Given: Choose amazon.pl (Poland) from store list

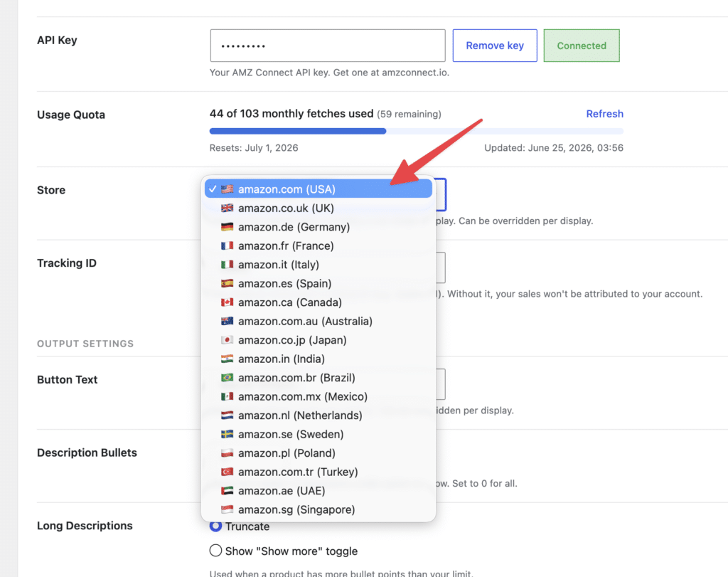Looking at the screenshot, I should [x=318, y=453].
